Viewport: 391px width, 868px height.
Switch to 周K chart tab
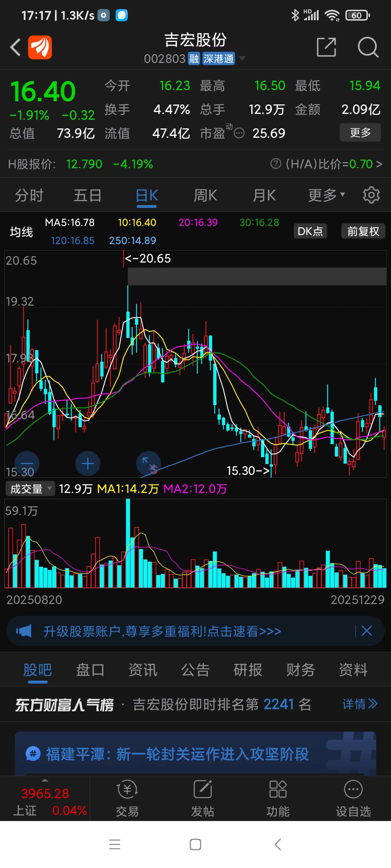coord(205,195)
